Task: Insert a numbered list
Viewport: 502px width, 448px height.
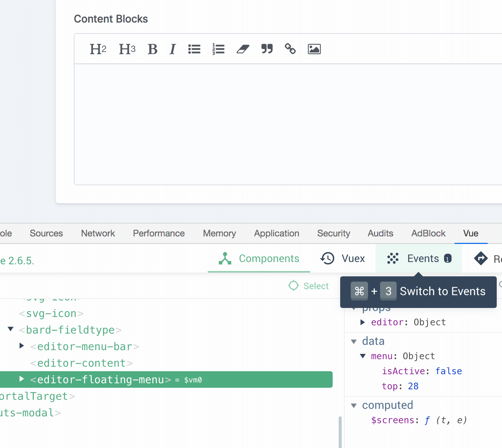Action: (x=218, y=49)
